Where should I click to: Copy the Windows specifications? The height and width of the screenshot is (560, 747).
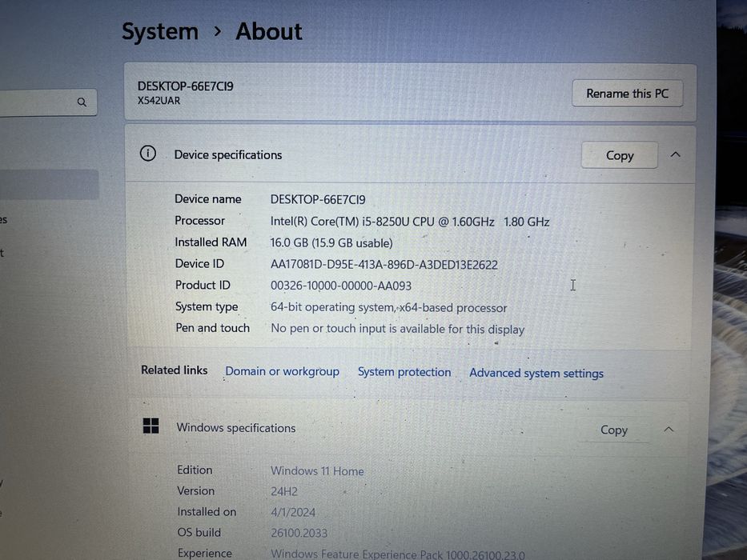[x=614, y=430]
